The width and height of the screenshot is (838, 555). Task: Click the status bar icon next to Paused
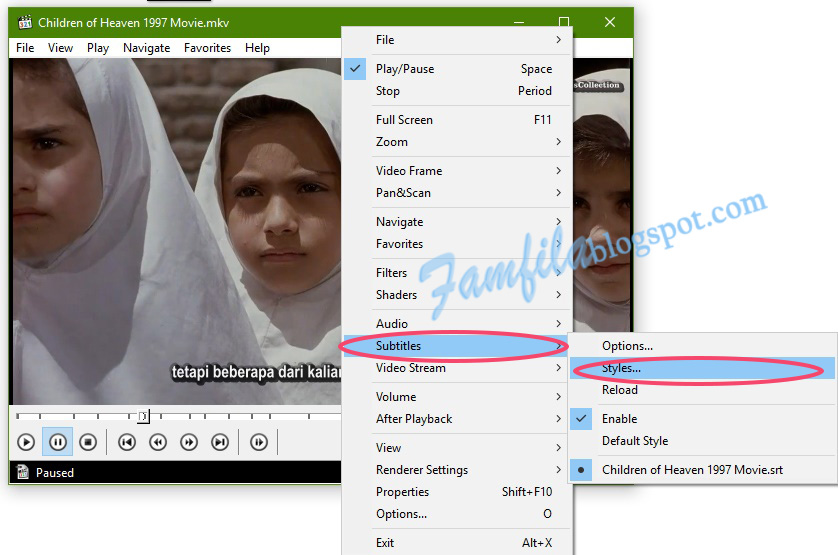click(23, 472)
